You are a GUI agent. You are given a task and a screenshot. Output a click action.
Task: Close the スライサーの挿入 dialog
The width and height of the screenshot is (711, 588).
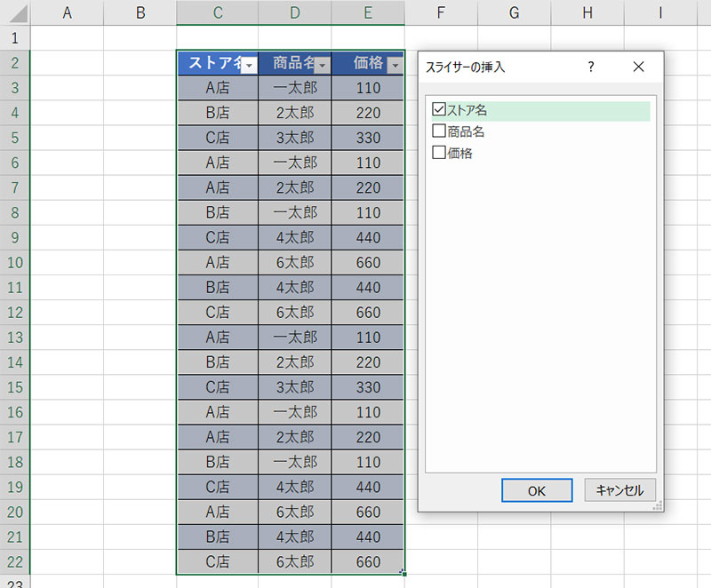coord(637,67)
